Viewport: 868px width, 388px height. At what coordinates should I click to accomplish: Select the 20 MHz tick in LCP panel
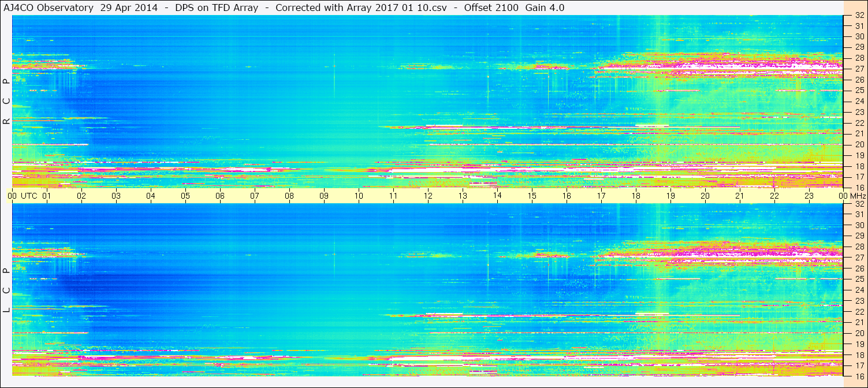click(x=859, y=333)
